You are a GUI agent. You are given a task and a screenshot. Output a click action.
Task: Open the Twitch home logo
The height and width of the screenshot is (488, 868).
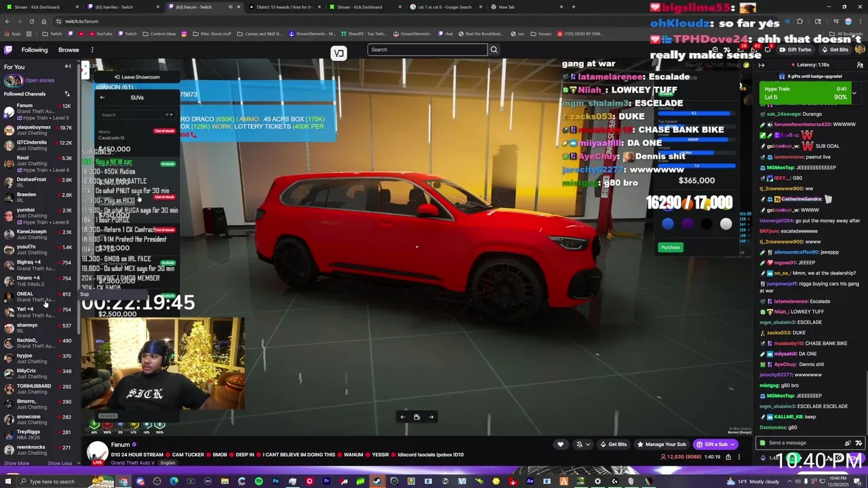click(x=8, y=49)
